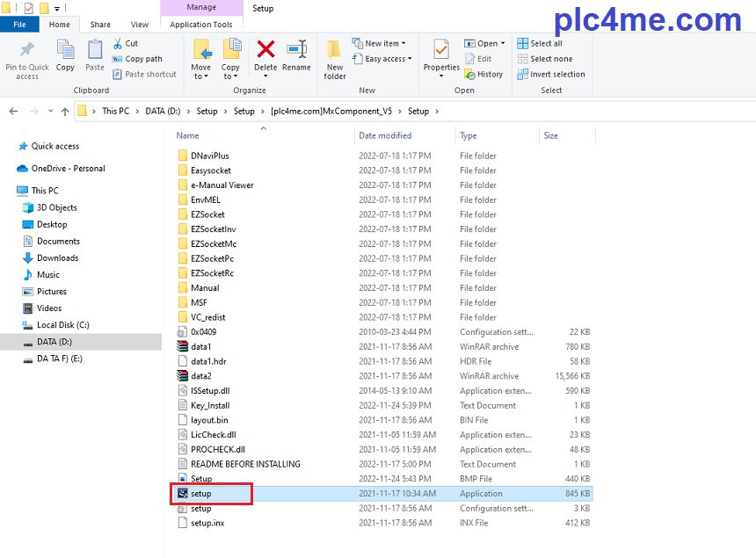
Task: Select the setup Application file
Action: (x=201, y=494)
